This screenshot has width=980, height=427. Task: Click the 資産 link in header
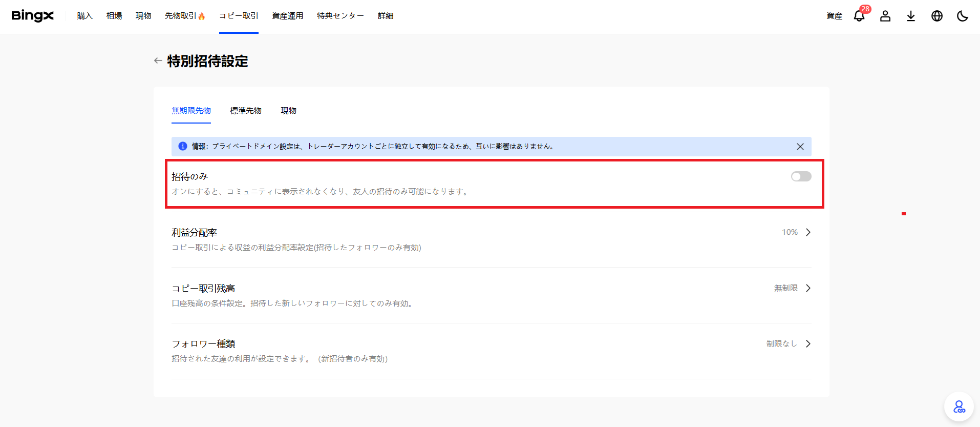pos(834,16)
